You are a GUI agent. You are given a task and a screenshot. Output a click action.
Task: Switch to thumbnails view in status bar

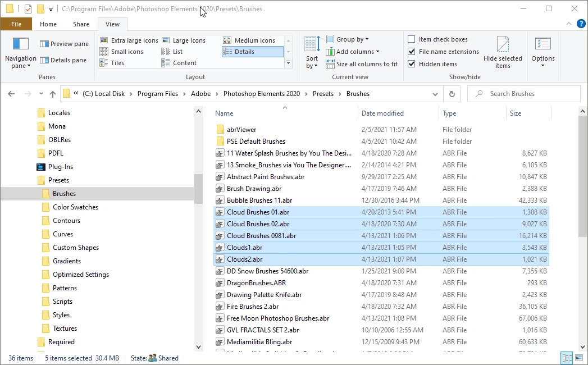pyautogui.click(x=579, y=358)
